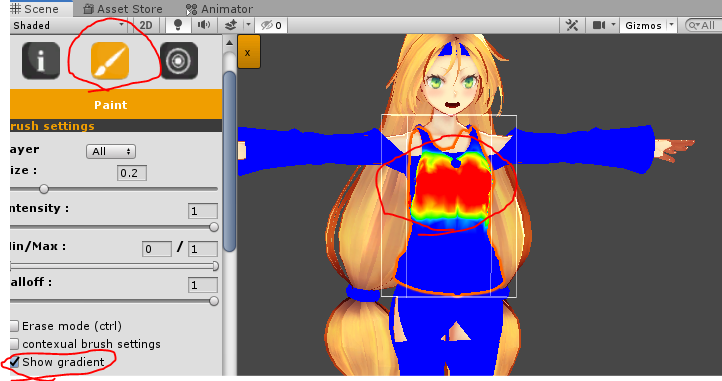Screen dimensions: 722x381
Task: Click the Intensity value field
Action: coord(203,211)
